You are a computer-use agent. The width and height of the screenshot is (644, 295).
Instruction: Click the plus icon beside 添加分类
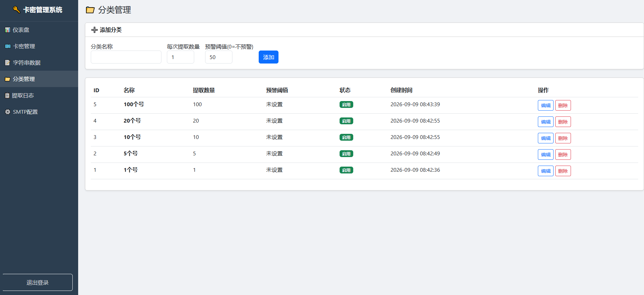click(x=95, y=30)
